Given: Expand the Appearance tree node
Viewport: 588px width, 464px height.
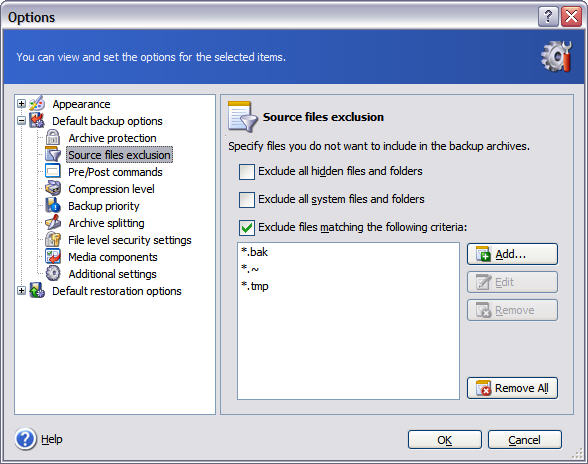Looking at the screenshot, I should tap(21, 104).
